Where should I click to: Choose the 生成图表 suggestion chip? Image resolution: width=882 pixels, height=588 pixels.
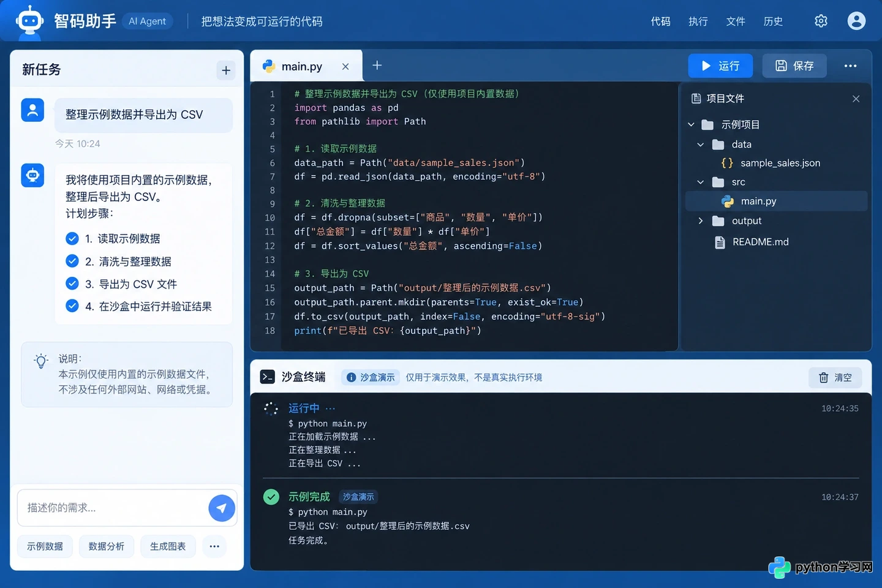[x=168, y=546]
